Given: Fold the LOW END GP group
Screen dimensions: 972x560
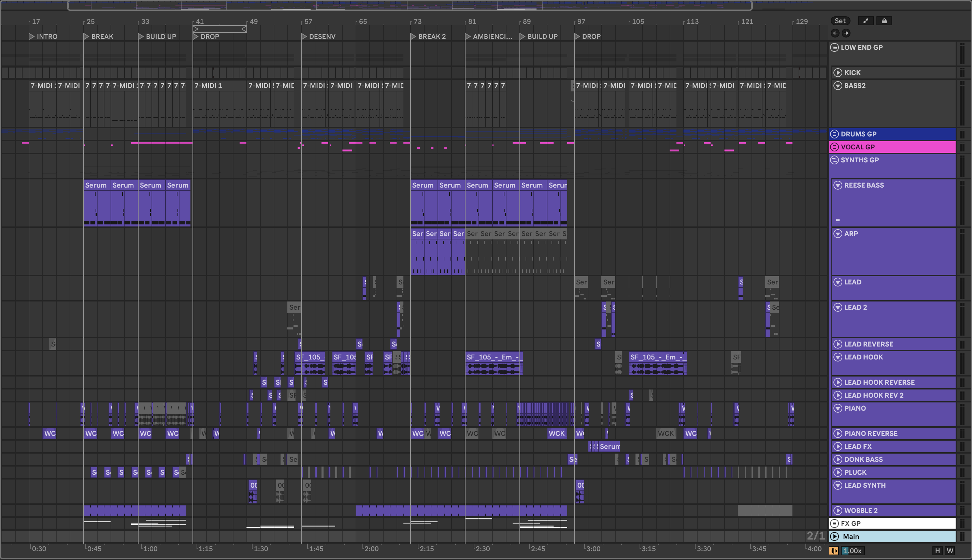Looking at the screenshot, I should [834, 47].
